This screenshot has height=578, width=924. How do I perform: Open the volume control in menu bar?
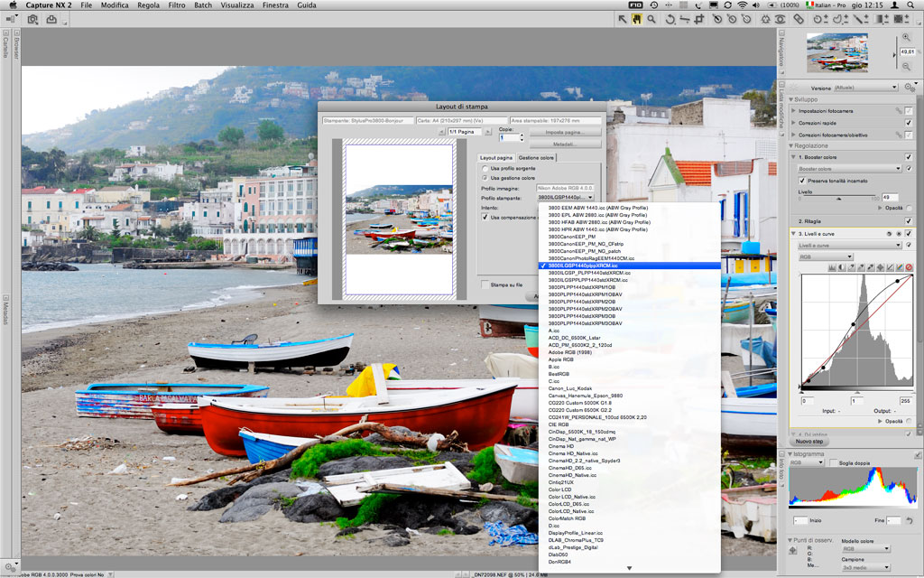point(757,5)
